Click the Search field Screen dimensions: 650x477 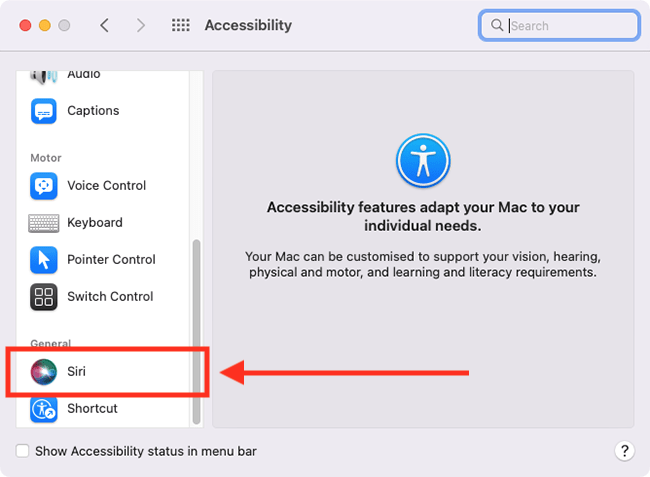pyautogui.click(x=559, y=26)
